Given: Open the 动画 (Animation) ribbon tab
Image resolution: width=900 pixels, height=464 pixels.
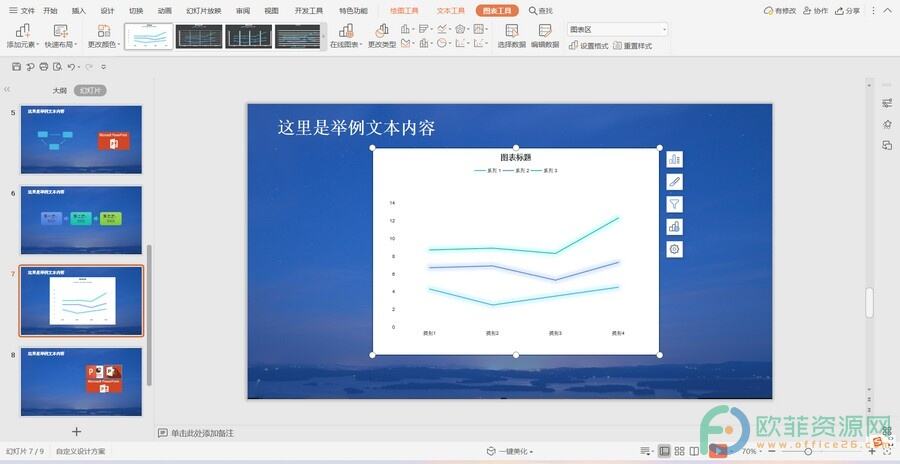Looking at the screenshot, I should [x=164, y=11].
